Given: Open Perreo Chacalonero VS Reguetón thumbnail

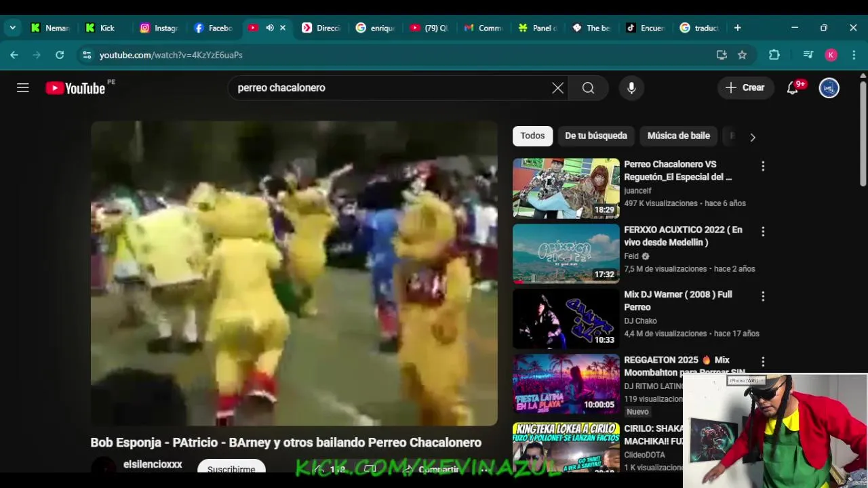Looking at the screenshot, I should click(566, 188).
